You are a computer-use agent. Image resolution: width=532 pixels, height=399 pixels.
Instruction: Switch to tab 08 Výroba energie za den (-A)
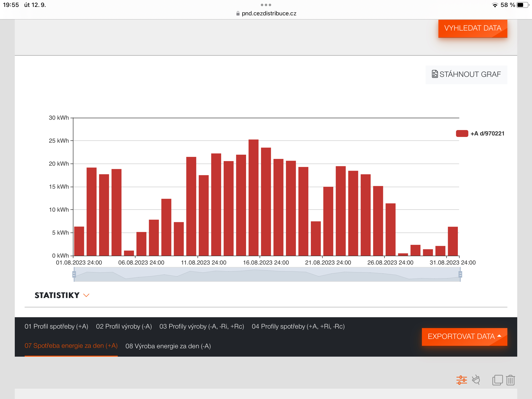tap(168, 346)
